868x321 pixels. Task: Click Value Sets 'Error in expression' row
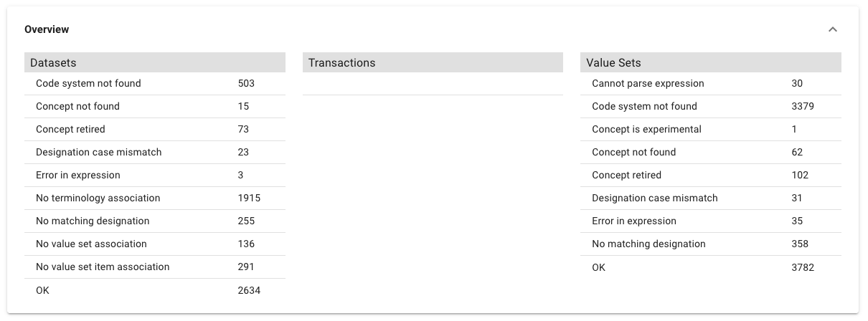[x=633, y=221]
